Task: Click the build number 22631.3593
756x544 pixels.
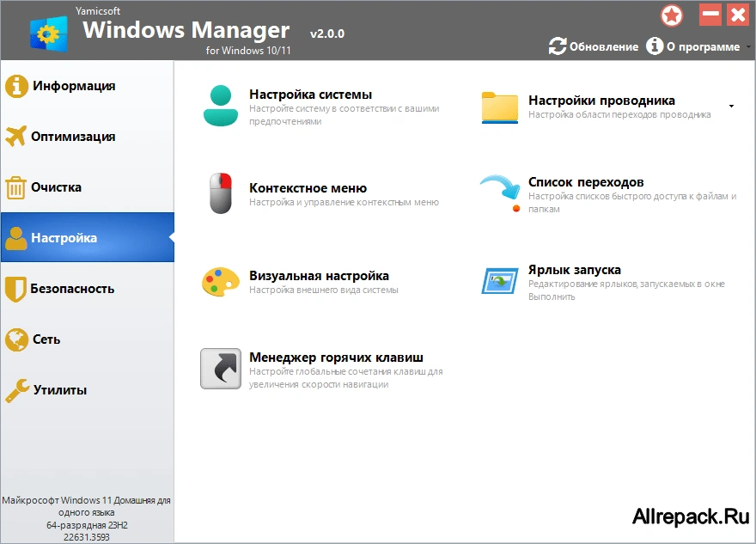Action: tap(87, 537)
